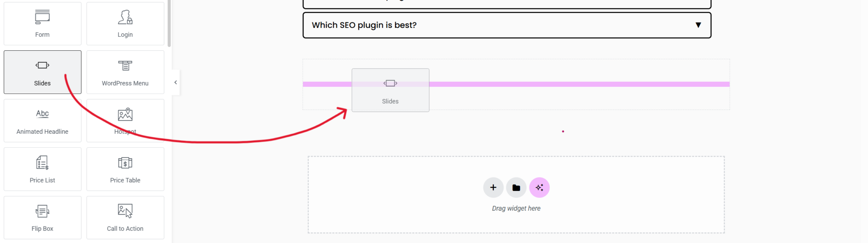Viewport: 868px width, 243px height.
Task: Click the accordion's down arrow
Action: (x=698, y=25)
